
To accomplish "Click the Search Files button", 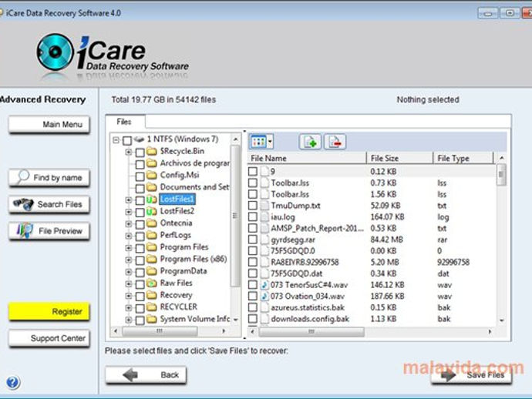I will click(x=49, y=204).
